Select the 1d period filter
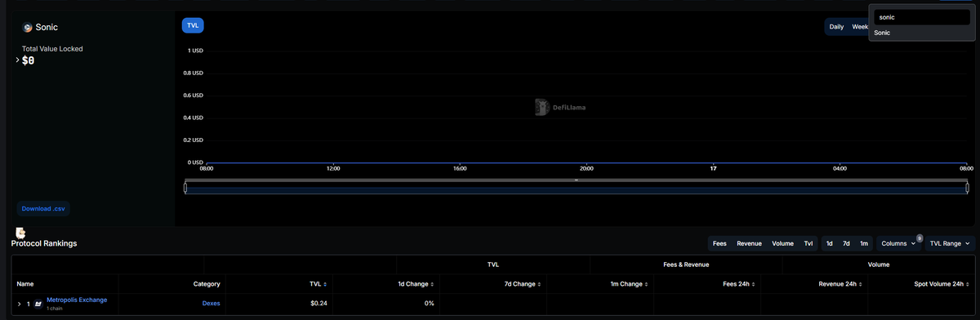 [830, 243]
